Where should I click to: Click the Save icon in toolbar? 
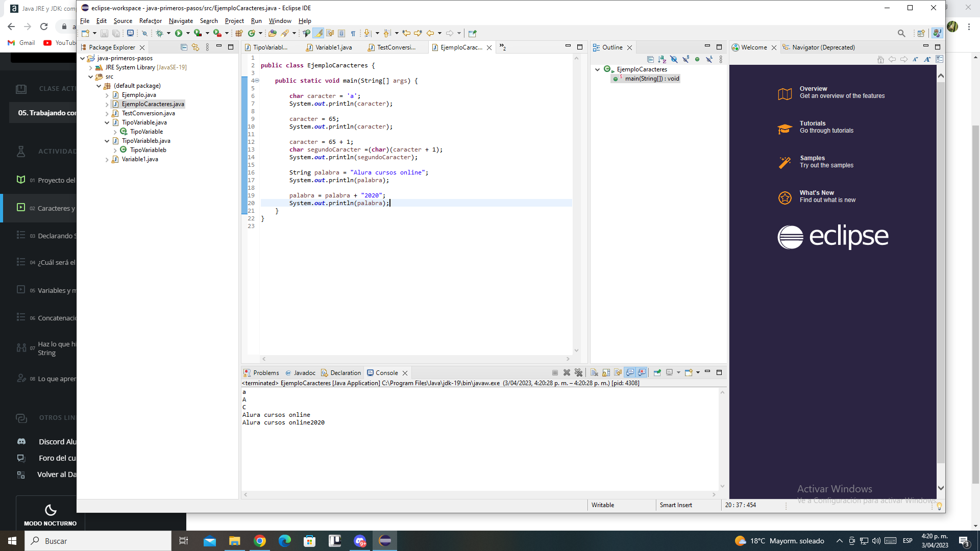tap(104, 33)
